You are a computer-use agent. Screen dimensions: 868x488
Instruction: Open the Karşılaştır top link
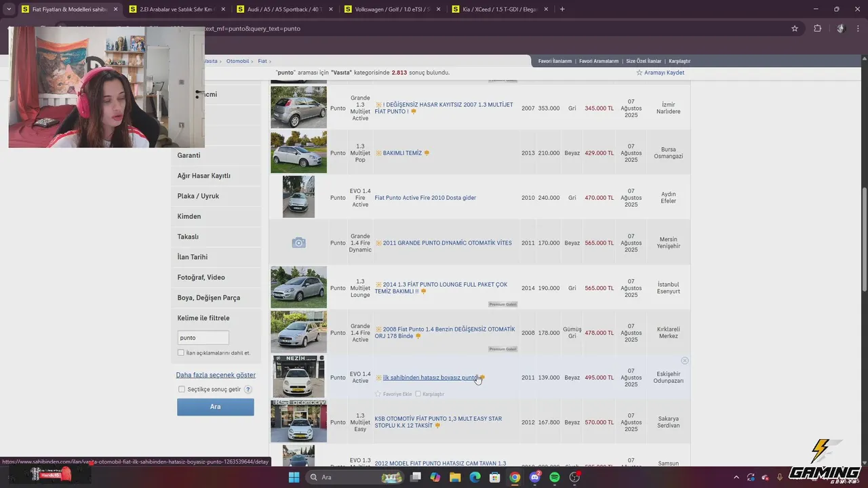(679, 61)
